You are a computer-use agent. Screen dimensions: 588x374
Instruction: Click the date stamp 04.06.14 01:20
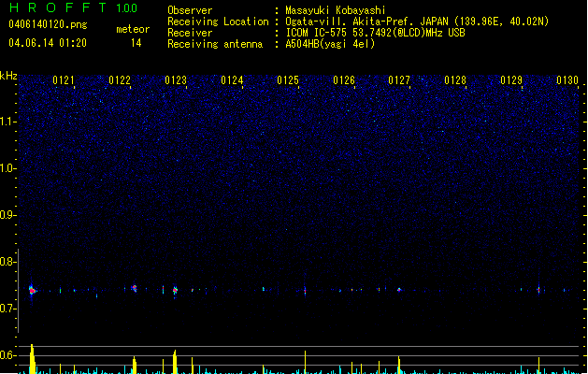(48, 43)
